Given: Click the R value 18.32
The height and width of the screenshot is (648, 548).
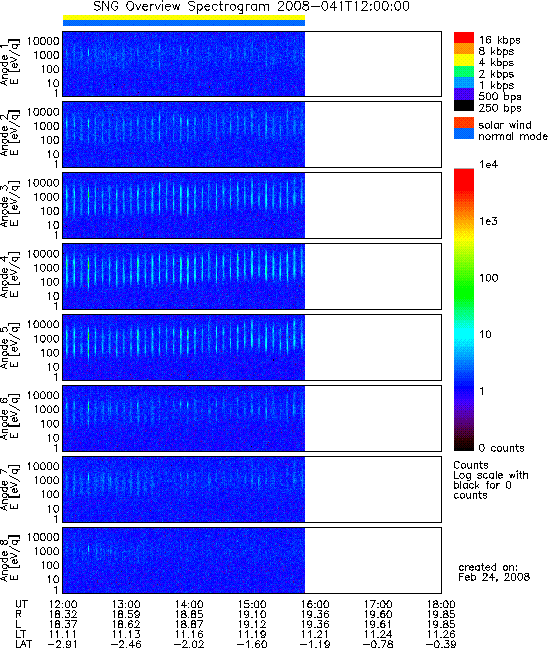Looking at the screenshot, I should coord(63,615).
